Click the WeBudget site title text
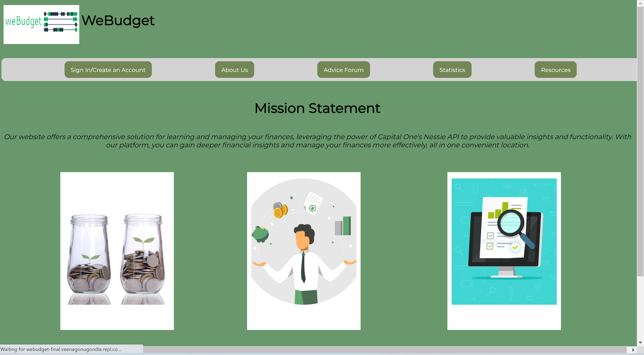 click(x=118, y=20)
